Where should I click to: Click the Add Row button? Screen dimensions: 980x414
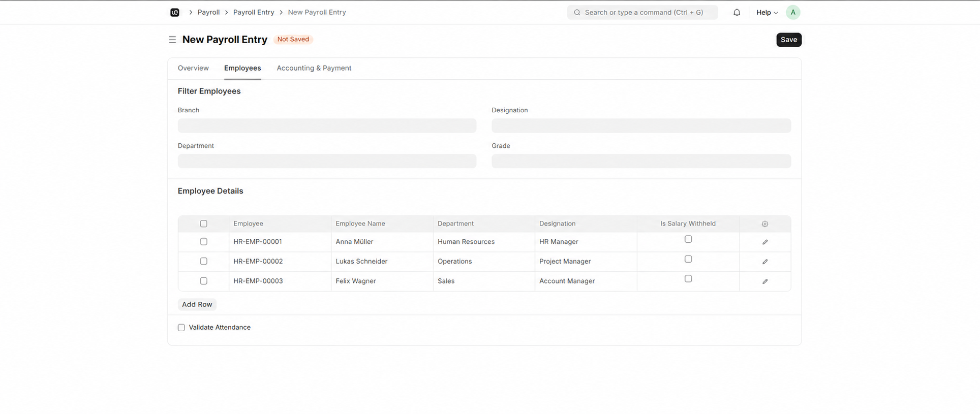pos(197,304)
